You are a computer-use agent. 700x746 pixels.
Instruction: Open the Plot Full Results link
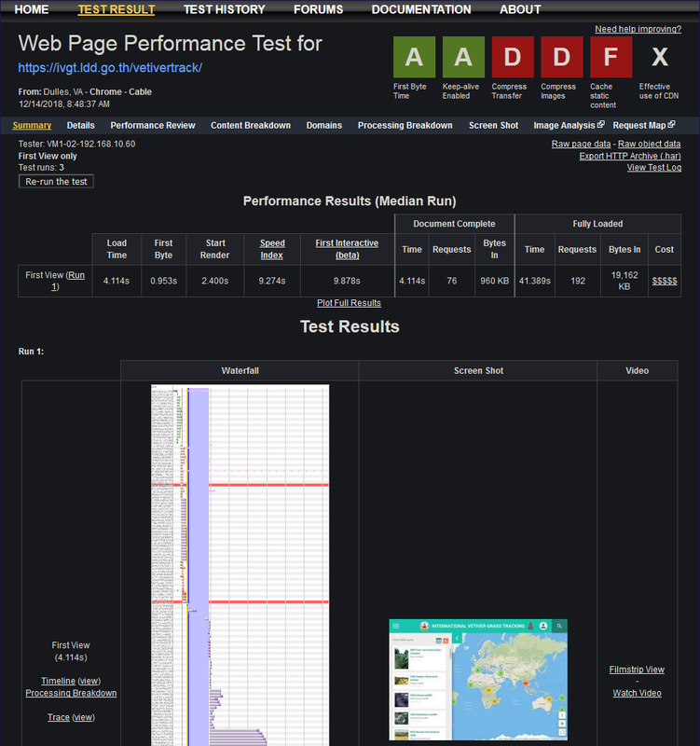click(349, 303)
